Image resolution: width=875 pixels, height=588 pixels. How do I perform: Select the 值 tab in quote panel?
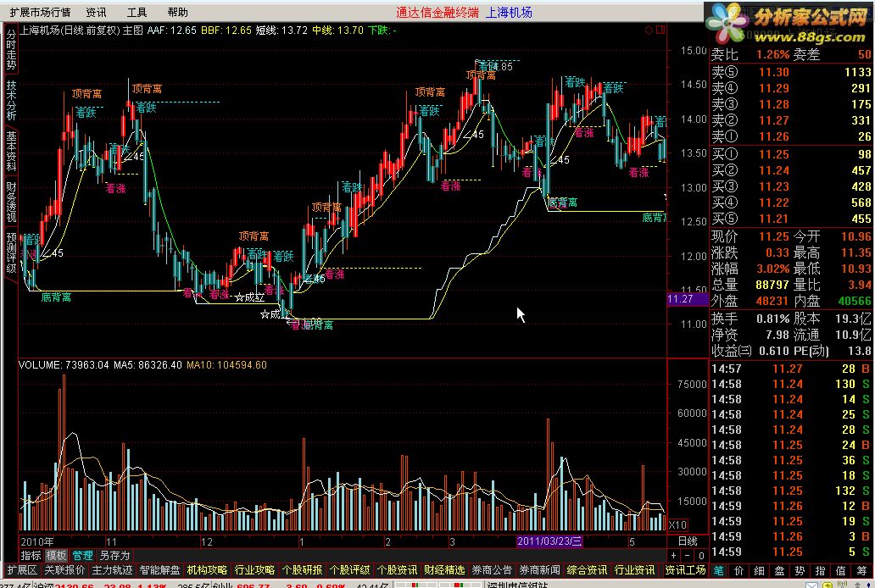click(841, 570)
